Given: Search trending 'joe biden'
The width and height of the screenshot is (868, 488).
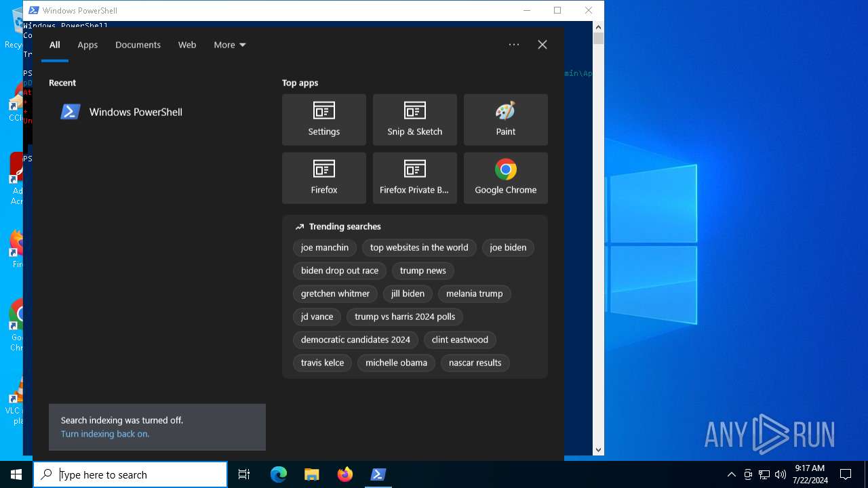Looking at the screenshot, I should click(x=508, y=247).
